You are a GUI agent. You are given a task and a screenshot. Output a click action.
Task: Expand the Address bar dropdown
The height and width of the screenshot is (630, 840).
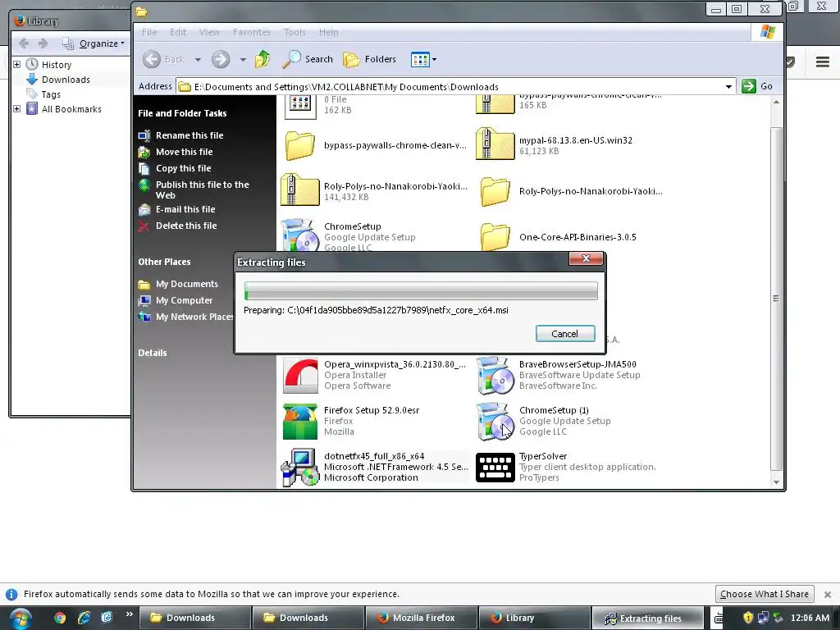tap(728, 87)
